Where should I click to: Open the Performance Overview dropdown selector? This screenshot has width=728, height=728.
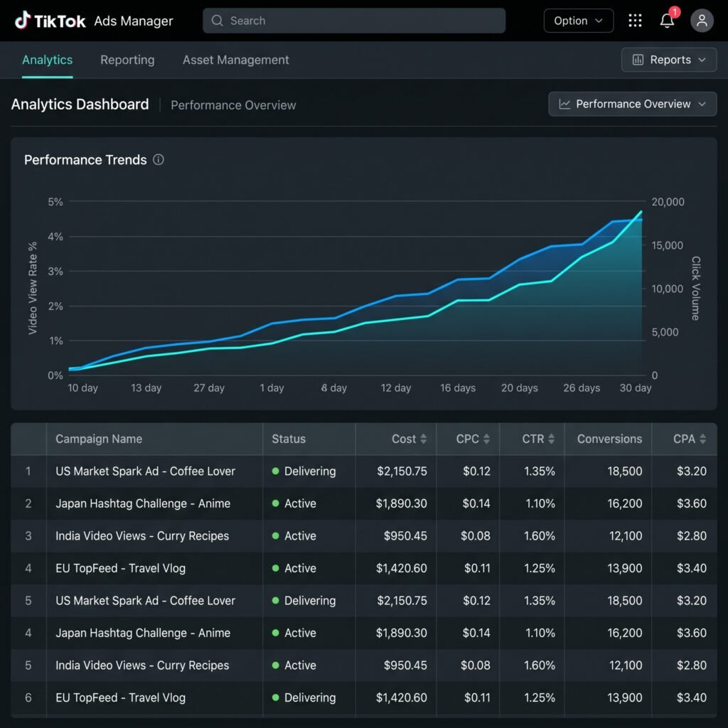(632, 104)
